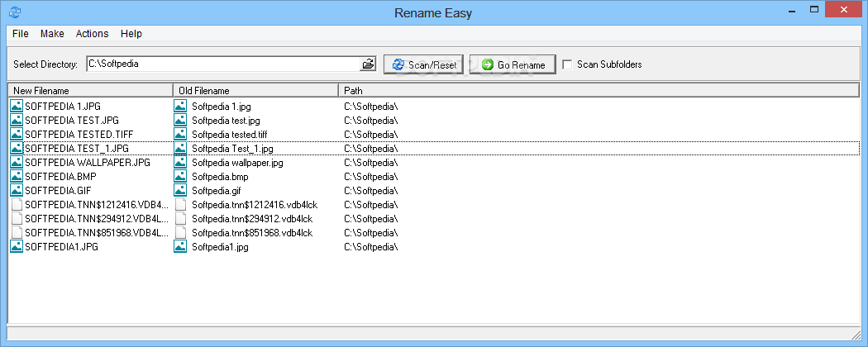Click old filename Softpedia.tnn$294912.vdb4lck
Viewport: 868px width, 347px height.
(x=252, y=219)
